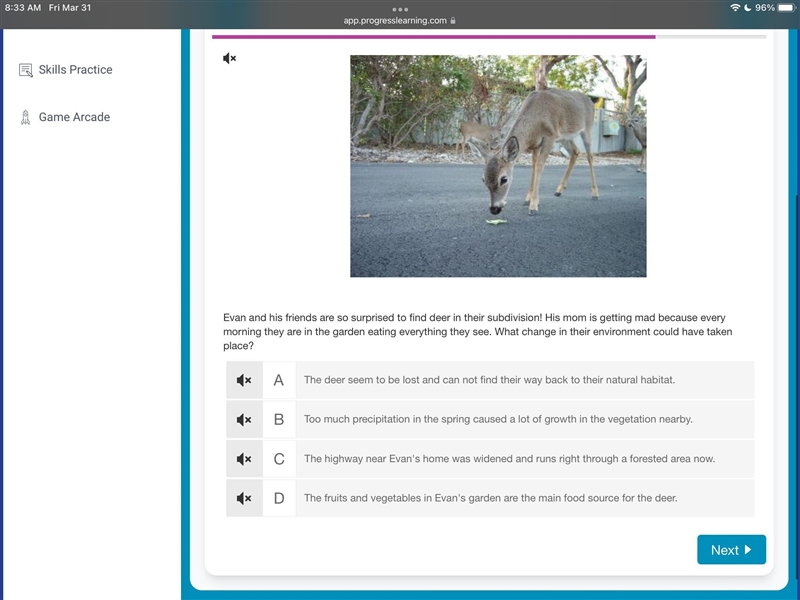Select answer D about garden food source

(x=490, y=498)
